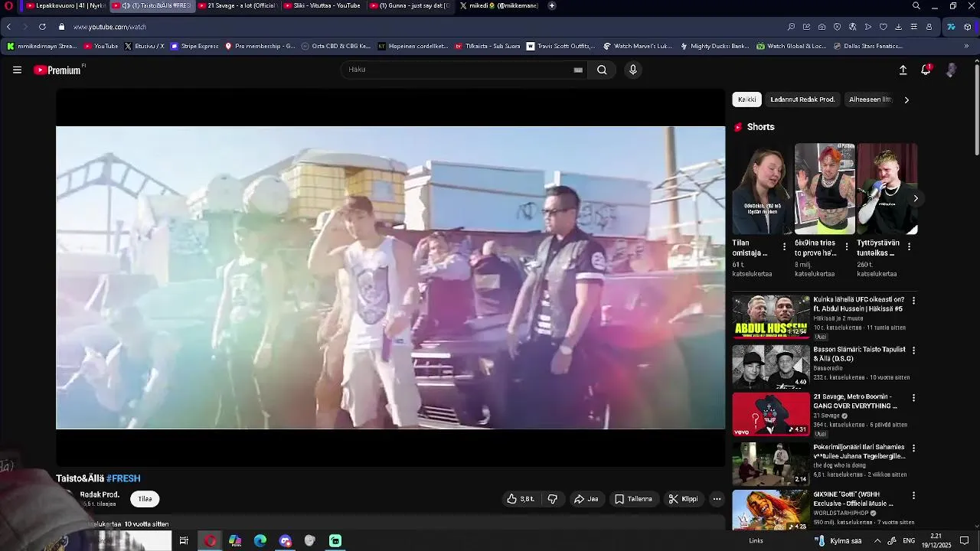Open options for the Kuinka lähellä UFC video
This screenshot has height=551, width=980.
tap(913, 301)
